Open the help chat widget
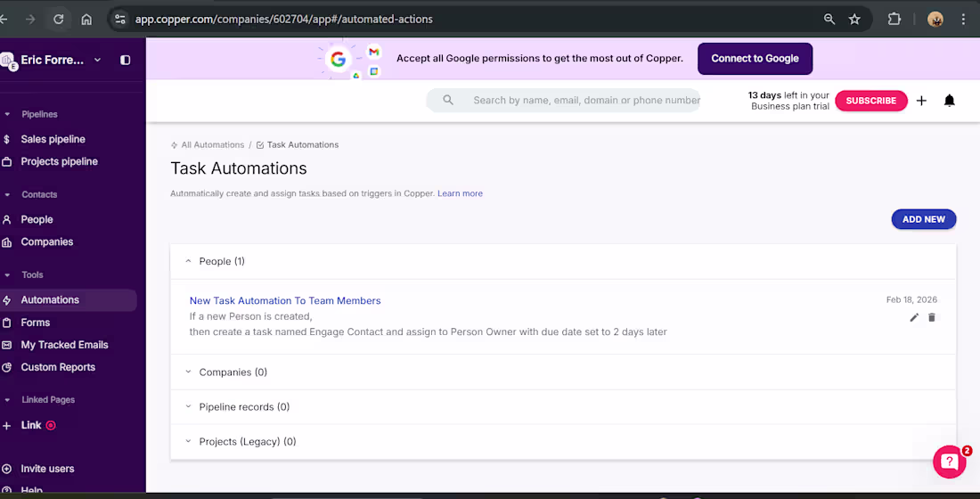980x499 pixels. tap(950, 462)
